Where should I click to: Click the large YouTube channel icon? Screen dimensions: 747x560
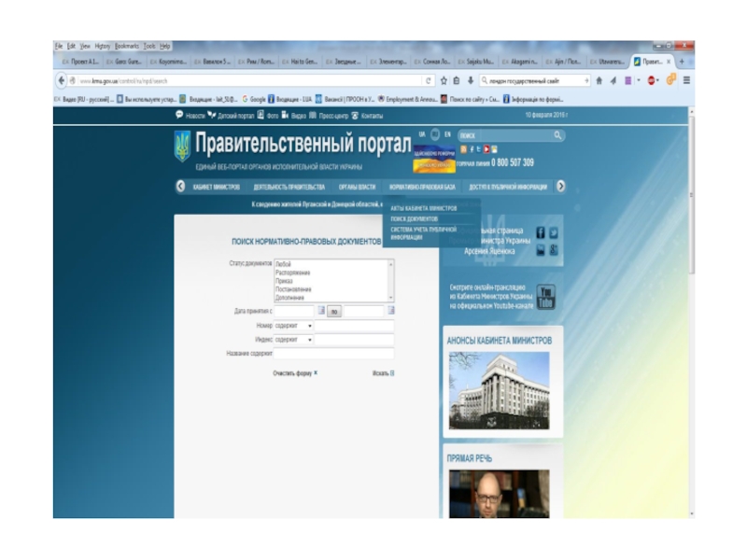pyautogui.click(x=546, y=297)
